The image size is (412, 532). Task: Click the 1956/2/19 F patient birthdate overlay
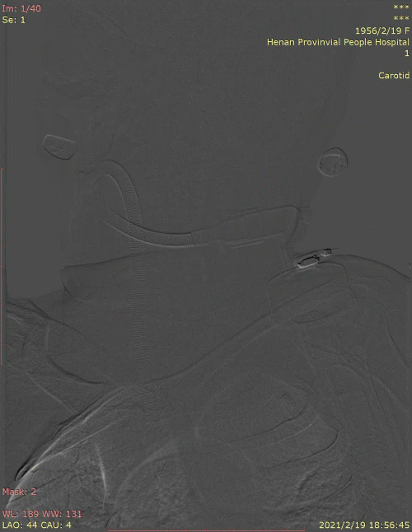click(382, 30)
